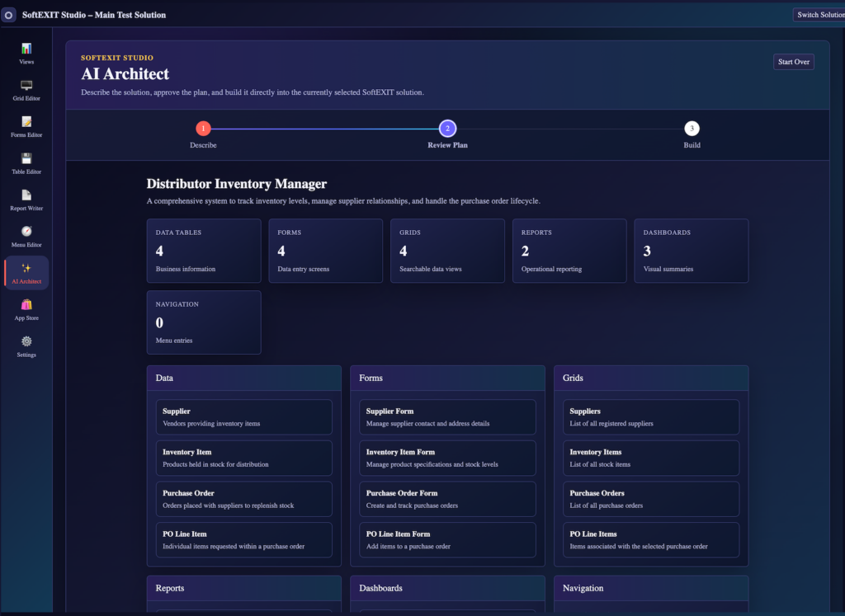
Task: Select step 2 Review Plan circle
Action: click(447, 129)
